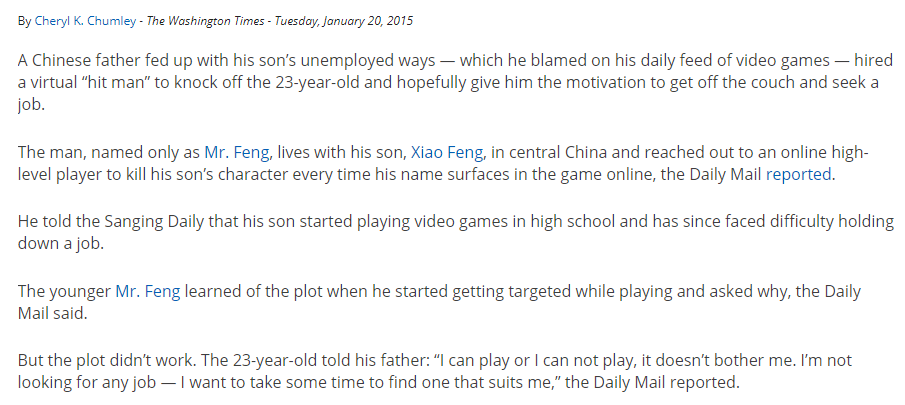Follow the Daily Mail 'reported' link
This screenshot has width=905, height=405.
[x=798, y=174]
